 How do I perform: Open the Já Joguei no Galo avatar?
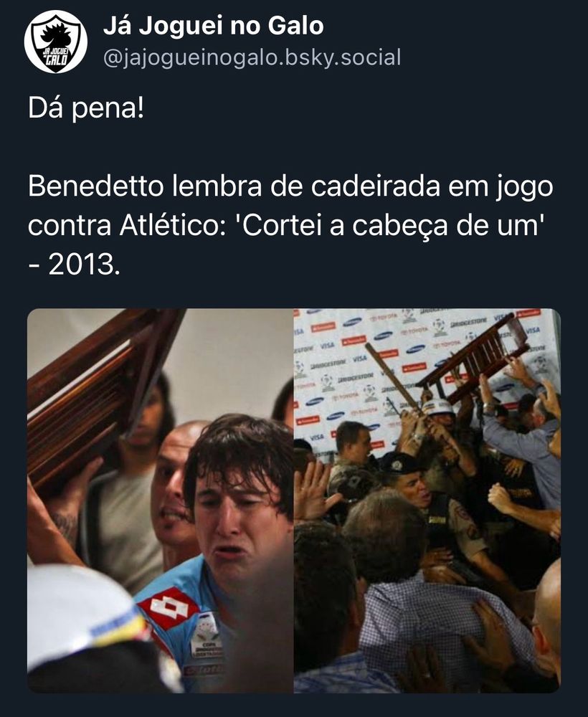tap(56, 42)
